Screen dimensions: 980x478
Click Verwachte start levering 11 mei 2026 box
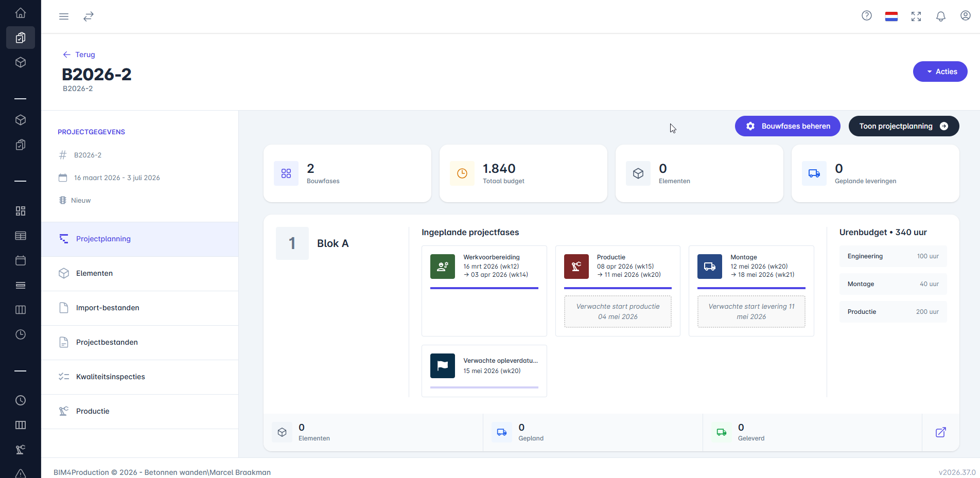[x=751, y=311]
